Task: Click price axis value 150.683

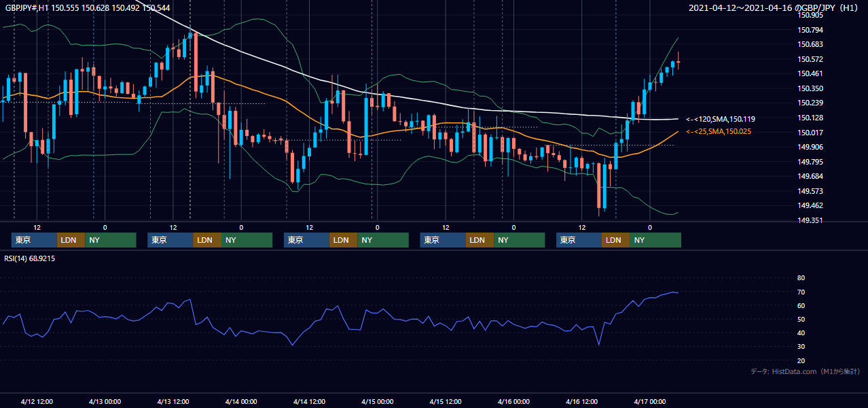Action: (810, 44)
